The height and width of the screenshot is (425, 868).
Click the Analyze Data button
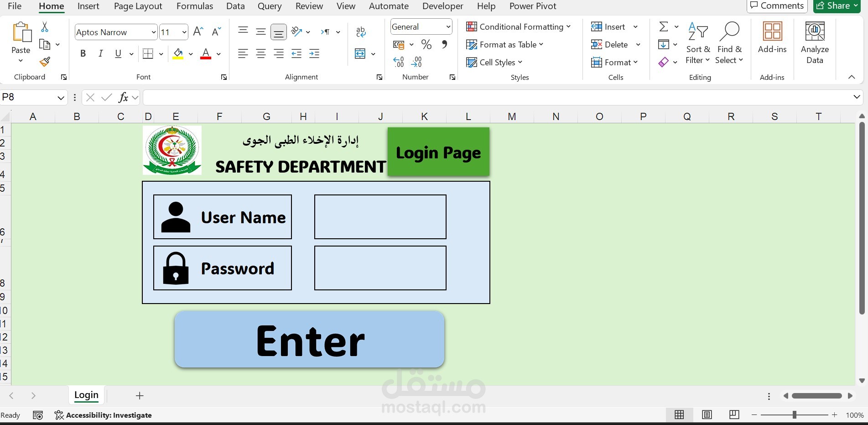(815, 43)
